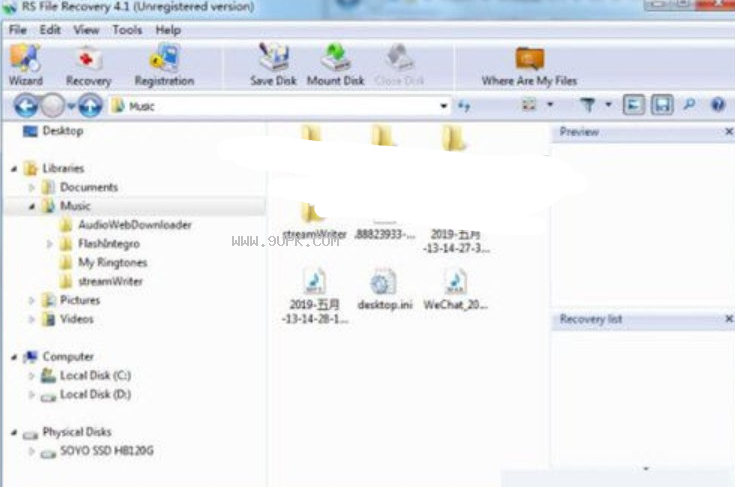Expand the SOYO SSD HB120G node
Viewport: 735px width, 487px height.
(x=32, y=451)
